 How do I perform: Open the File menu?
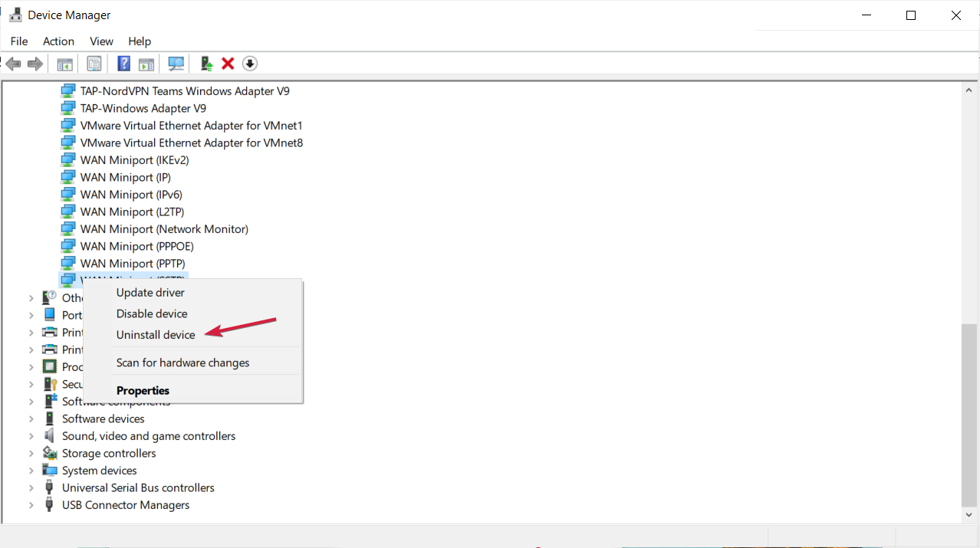point(19,41)
